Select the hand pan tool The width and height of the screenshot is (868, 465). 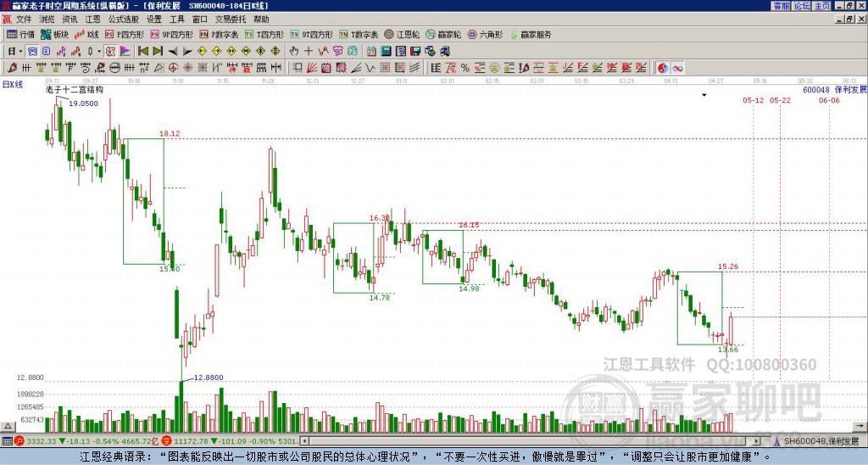click(x=294, y=52)
